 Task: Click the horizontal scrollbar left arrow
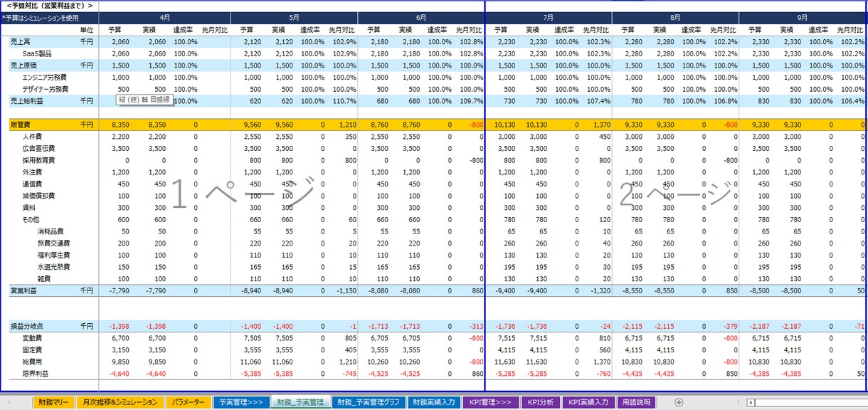(751, 402)
